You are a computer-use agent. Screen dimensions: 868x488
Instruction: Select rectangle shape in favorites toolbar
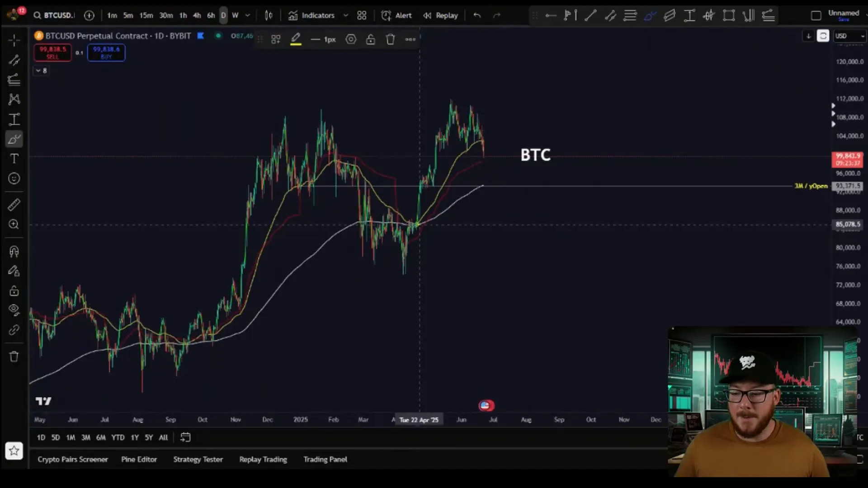729,15
